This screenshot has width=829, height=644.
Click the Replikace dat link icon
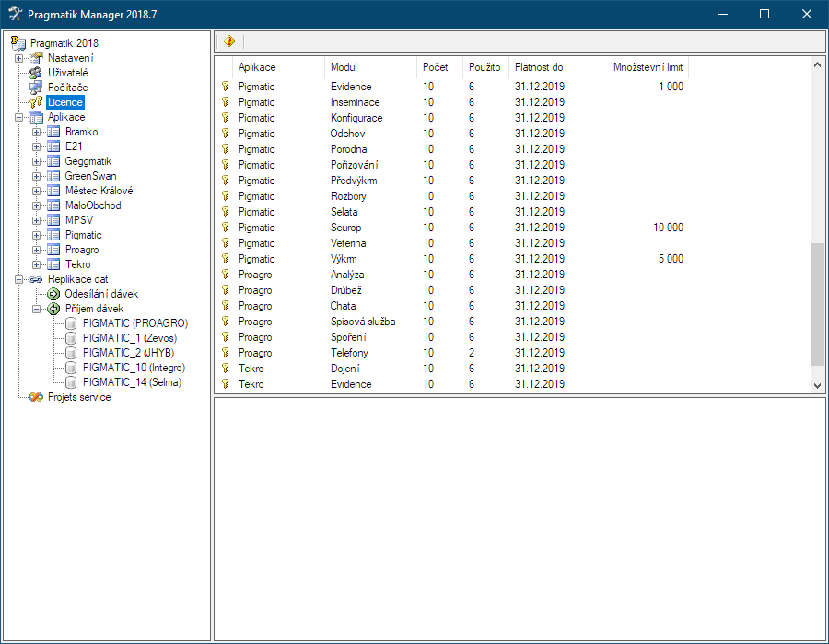(36, 279)
